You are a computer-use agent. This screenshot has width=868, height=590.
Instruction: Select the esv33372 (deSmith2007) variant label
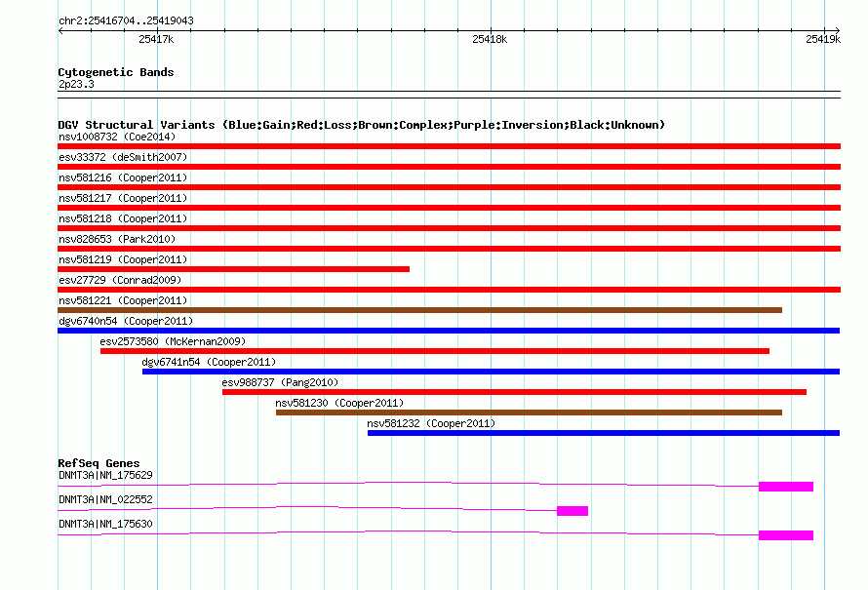coord(123,157)
